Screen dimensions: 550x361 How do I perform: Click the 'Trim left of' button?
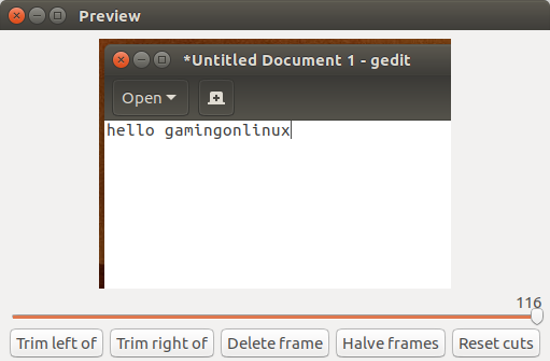[x=56, y=343]
